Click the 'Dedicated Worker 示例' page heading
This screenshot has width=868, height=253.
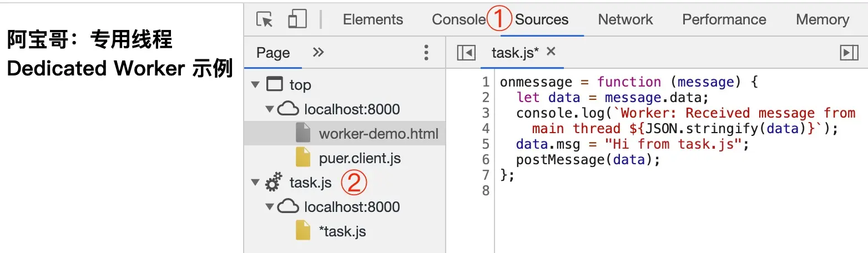pos(119,68)
